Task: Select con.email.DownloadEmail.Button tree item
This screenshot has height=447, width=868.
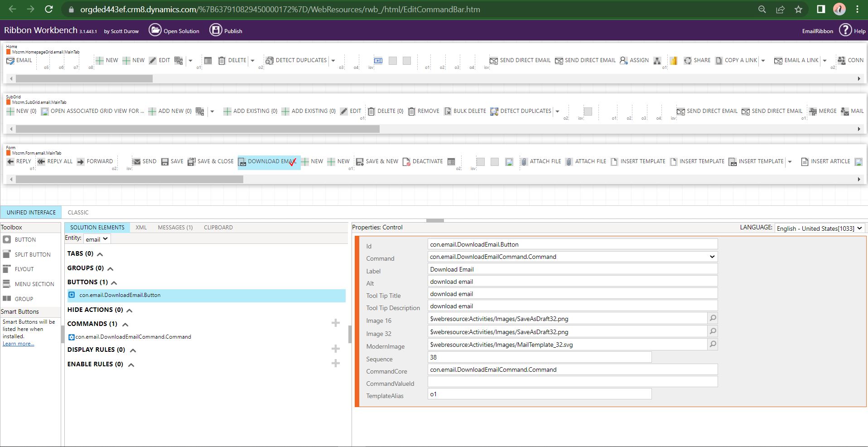Action: click(x=206, y=295)
